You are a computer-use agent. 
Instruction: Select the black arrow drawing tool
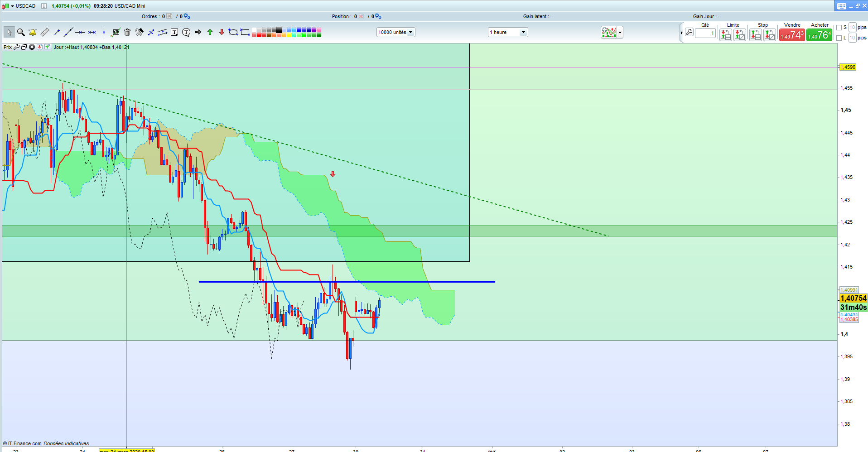point(198,32)
